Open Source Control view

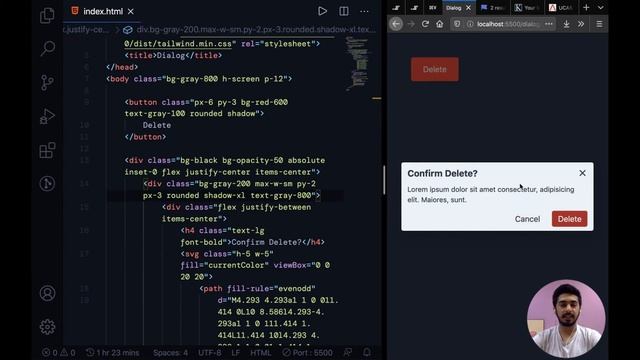[x=47, y=82]
